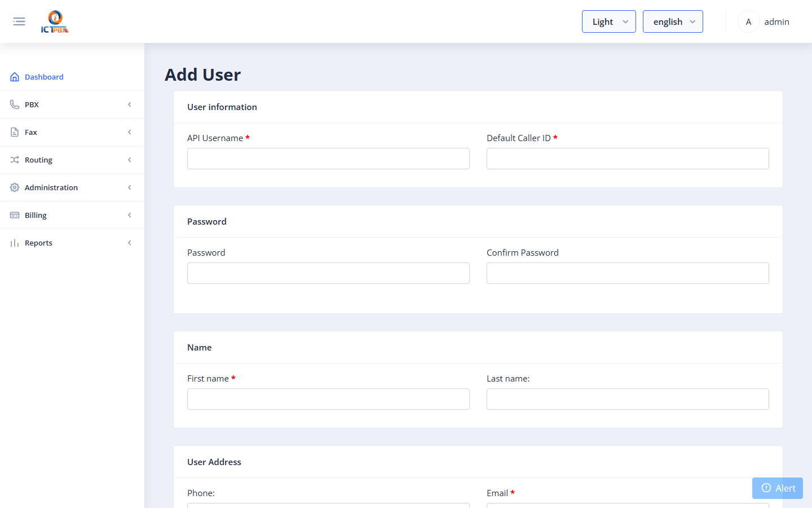
Task: Focus the Default Caller ID field
Action: point(628,159)
